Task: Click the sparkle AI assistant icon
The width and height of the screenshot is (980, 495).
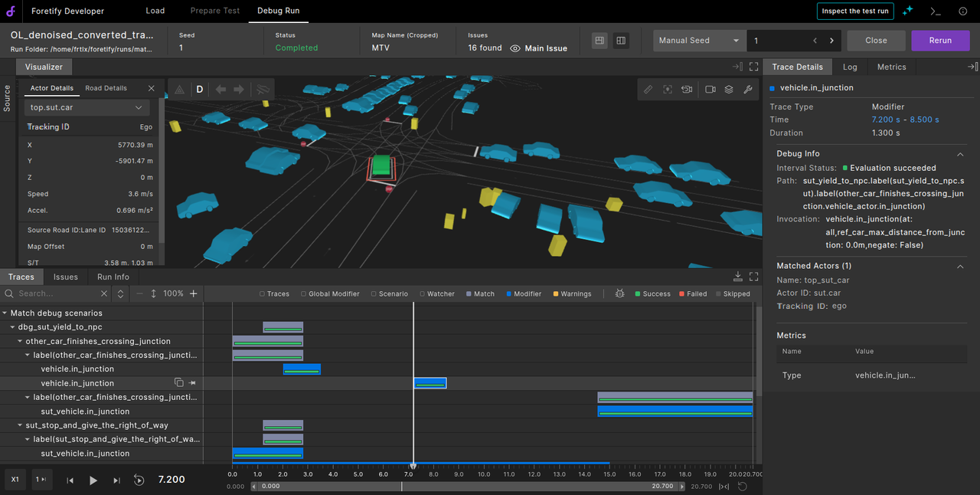Action: 908,11
